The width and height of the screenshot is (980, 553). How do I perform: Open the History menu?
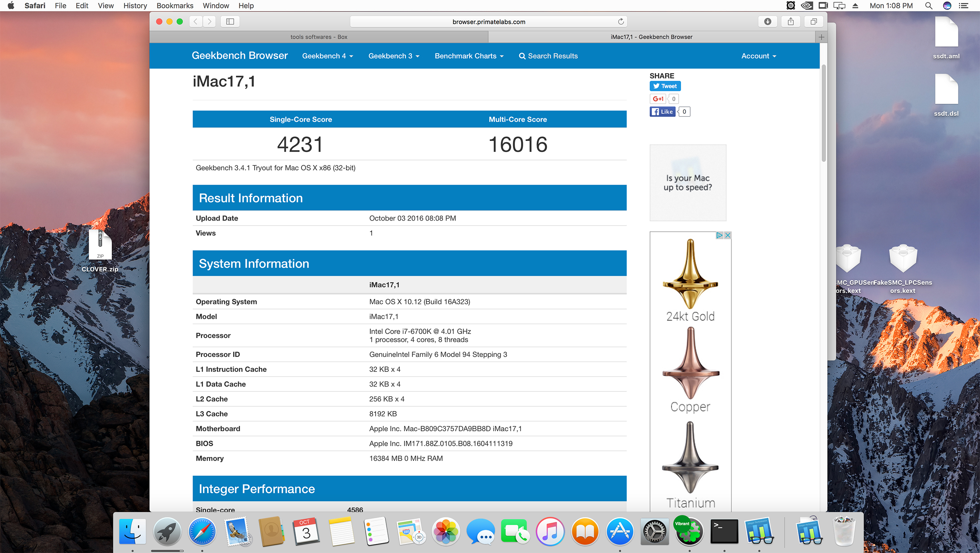pos(135,6)
